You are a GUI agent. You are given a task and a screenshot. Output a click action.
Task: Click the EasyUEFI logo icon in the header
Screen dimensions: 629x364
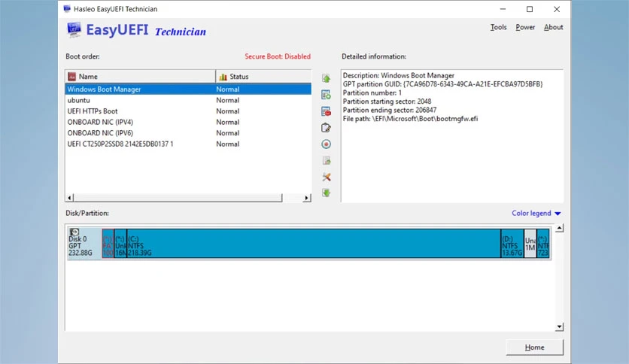coord(74,30)
